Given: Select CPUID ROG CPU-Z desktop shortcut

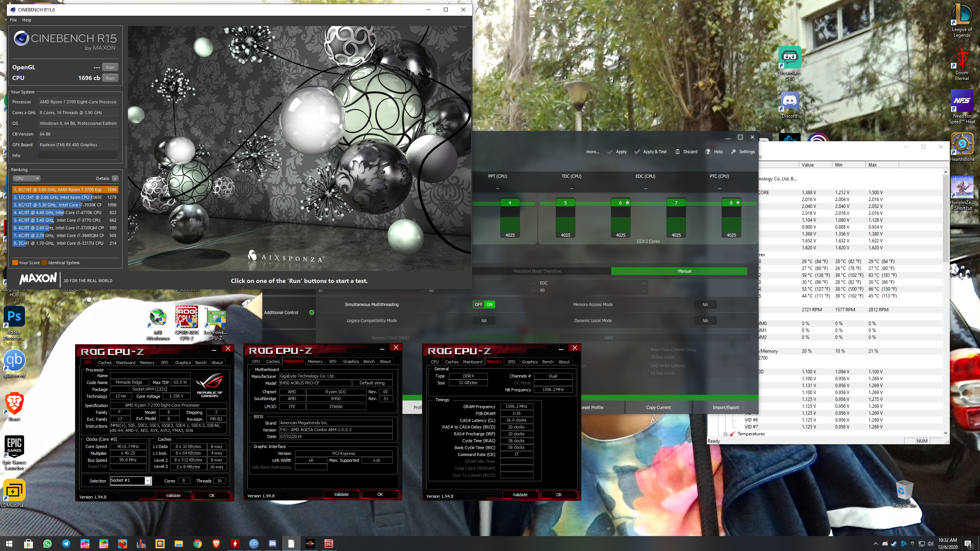Looking at the screenshot, I should [x=187, y=323].
